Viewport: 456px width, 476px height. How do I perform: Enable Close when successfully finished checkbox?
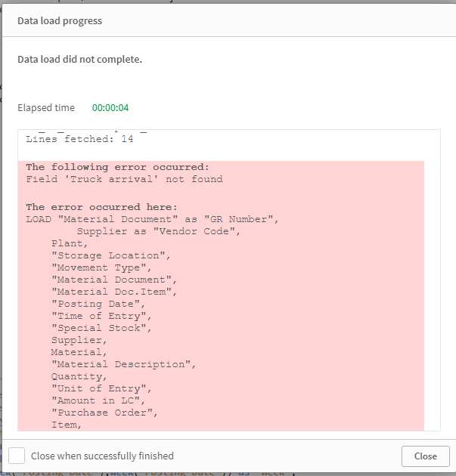point(17,456)
